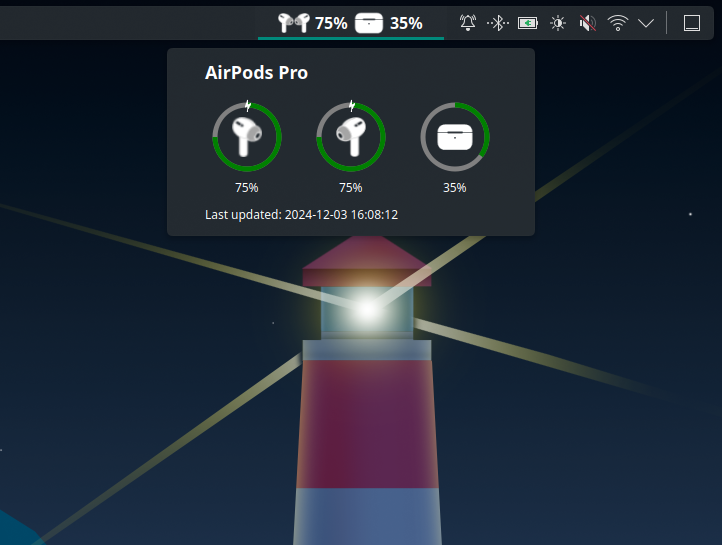Expand hidden system tray icons arrow

[646, 23]
